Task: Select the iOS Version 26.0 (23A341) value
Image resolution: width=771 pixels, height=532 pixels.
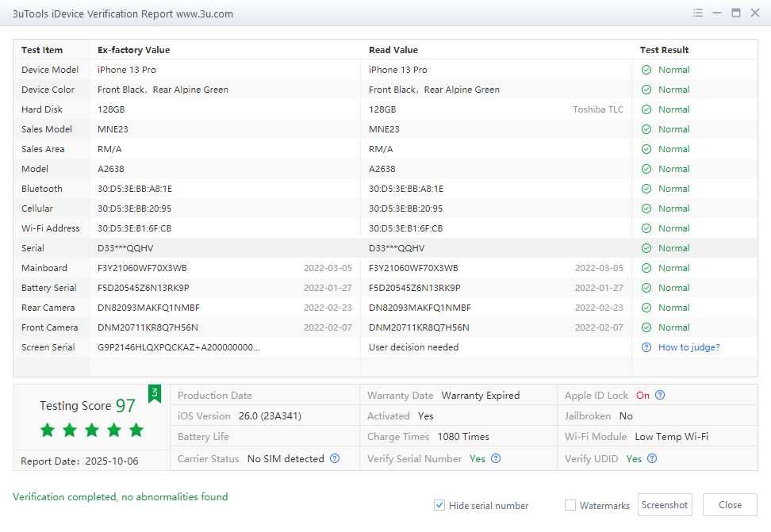Action: click(x=270, y=416)
